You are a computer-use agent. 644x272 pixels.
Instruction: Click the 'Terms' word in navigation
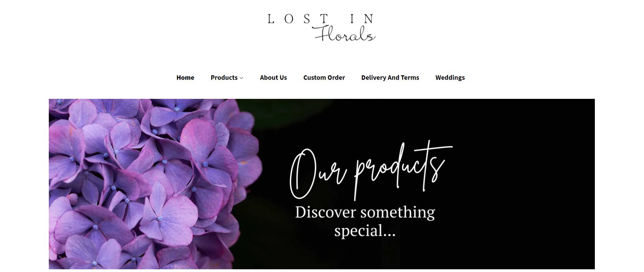coord(410,77)
